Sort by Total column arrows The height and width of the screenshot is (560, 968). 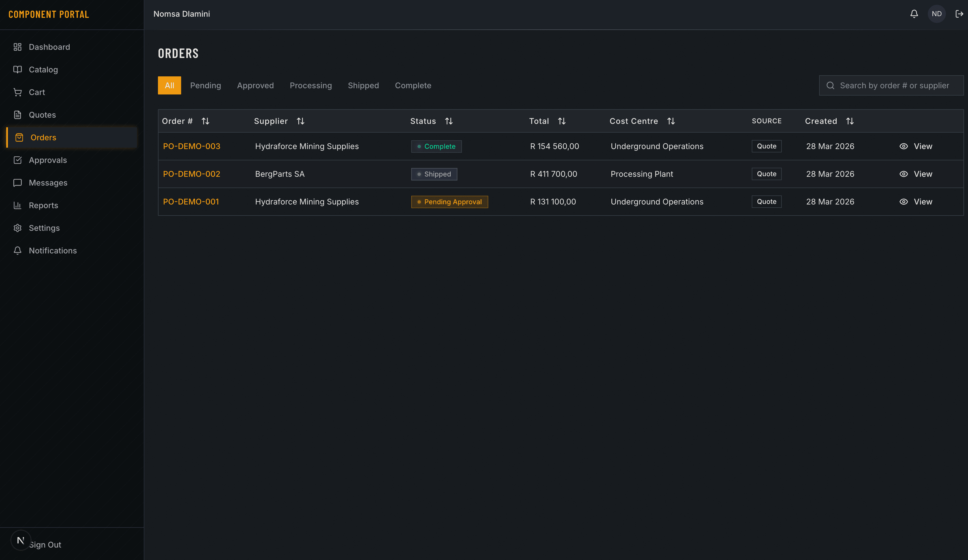tap(562, 121)
